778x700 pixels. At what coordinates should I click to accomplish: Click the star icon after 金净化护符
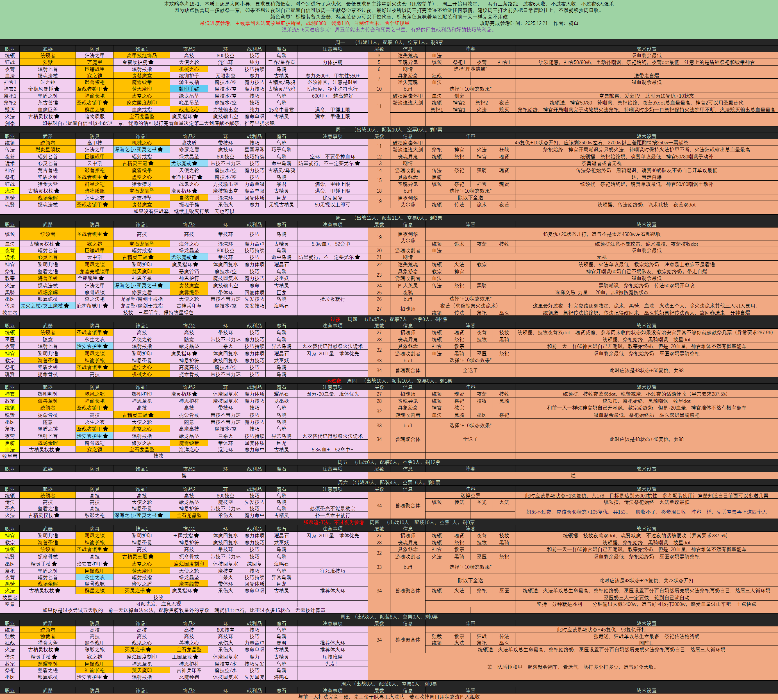pos(200,177)
